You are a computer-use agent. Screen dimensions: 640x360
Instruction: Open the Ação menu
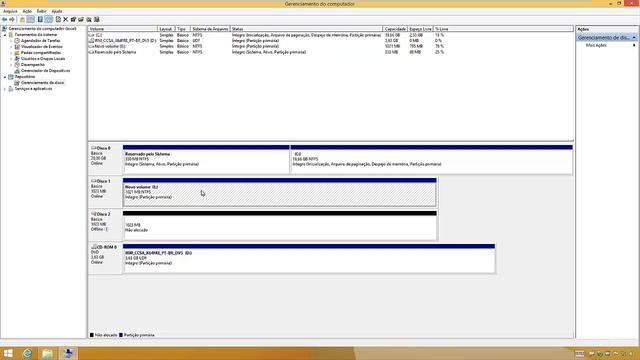[x=27, y=11]
